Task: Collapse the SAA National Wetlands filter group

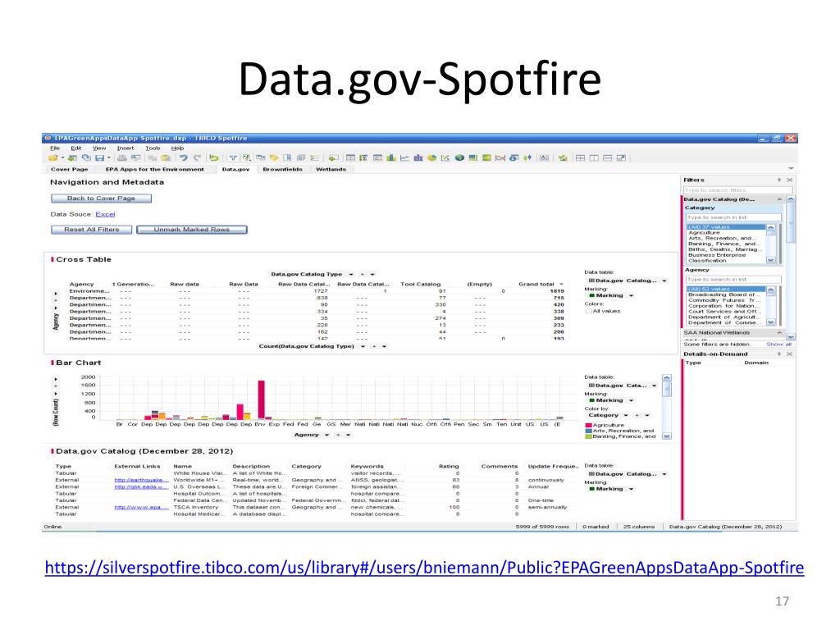Action: tap(779, 333)
